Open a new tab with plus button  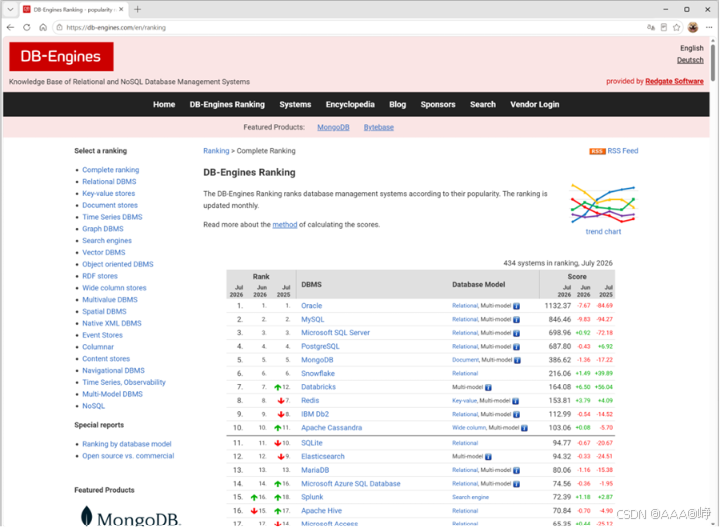click(137, 9)
